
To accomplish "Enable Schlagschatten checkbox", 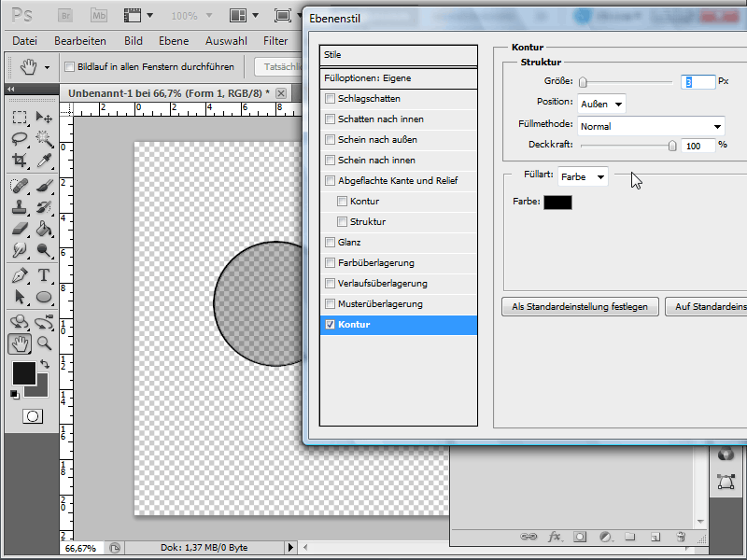I will coord(330,99).
